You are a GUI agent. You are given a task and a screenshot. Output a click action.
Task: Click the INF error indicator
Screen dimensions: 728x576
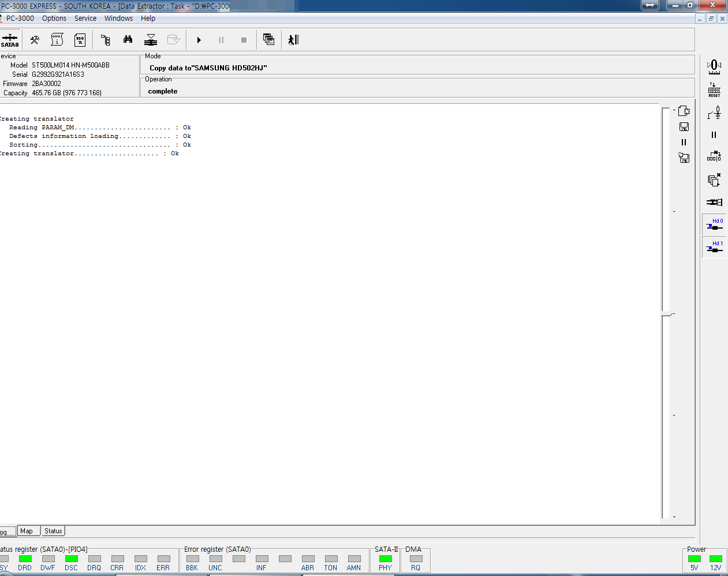point(262,559)
